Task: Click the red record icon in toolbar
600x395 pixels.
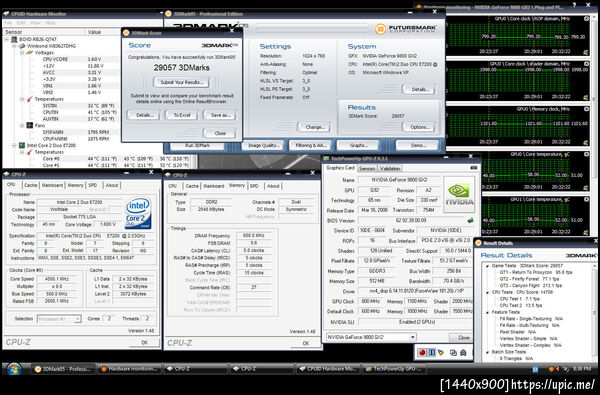Action: pyautogui.click(x=422, y=353)
